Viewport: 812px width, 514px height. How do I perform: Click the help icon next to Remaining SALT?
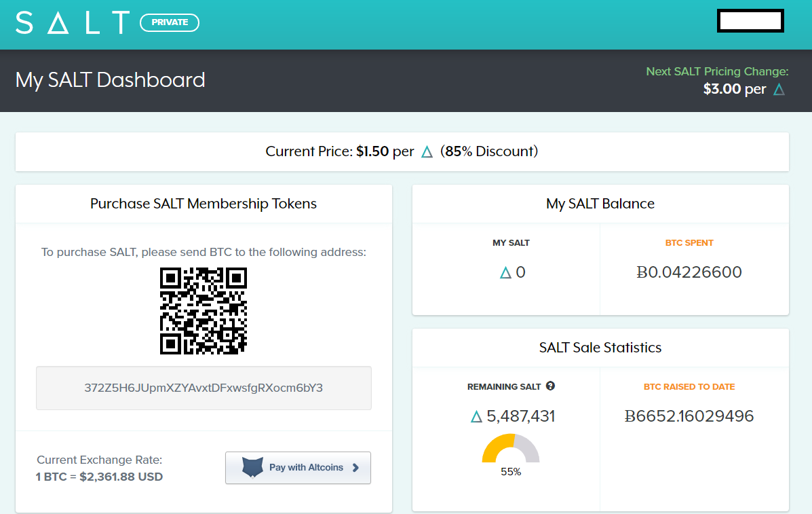[550, 386]
